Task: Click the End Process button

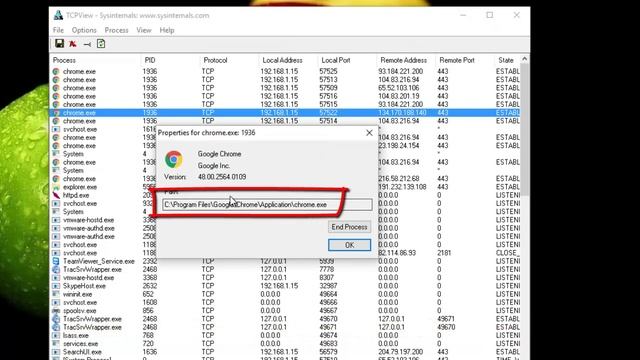Action: pos(349,227)
